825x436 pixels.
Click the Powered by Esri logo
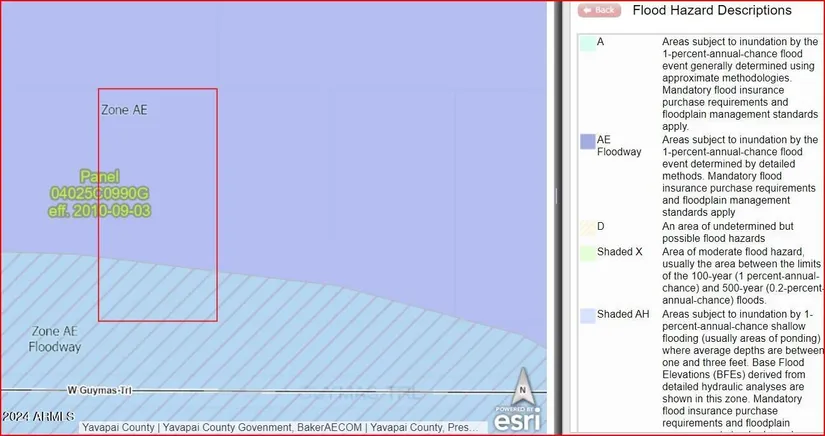click(x=517, y=418)
